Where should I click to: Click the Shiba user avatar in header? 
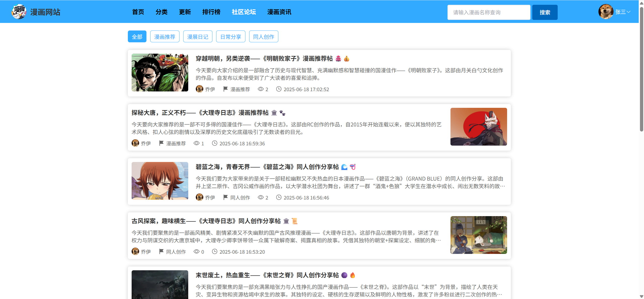click(x=606, y=12)
